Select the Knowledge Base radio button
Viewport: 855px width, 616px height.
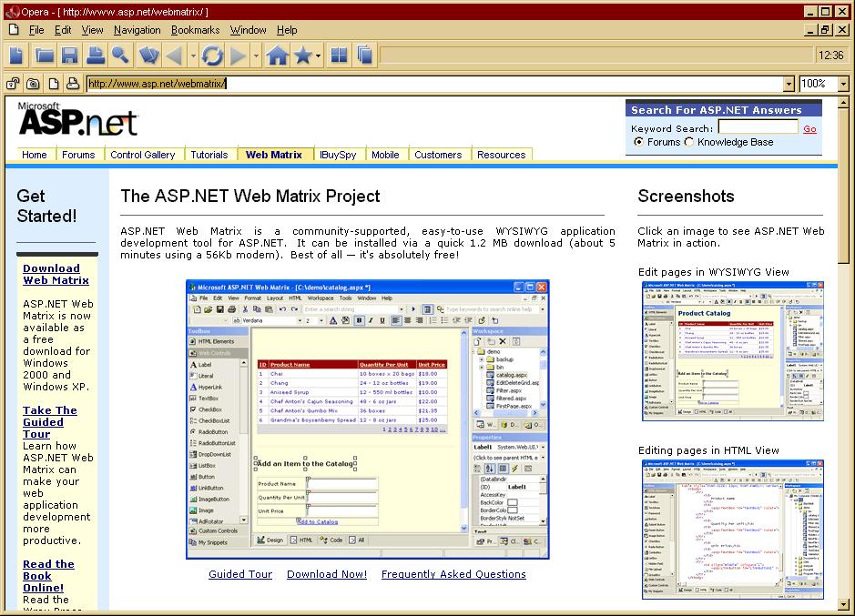tap(688, 142)
